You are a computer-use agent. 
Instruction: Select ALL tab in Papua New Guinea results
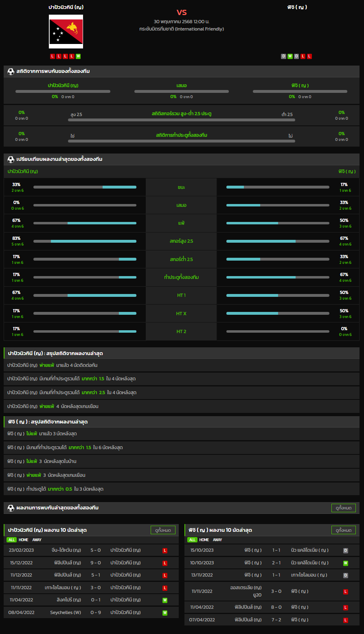(x=11, y=540)
